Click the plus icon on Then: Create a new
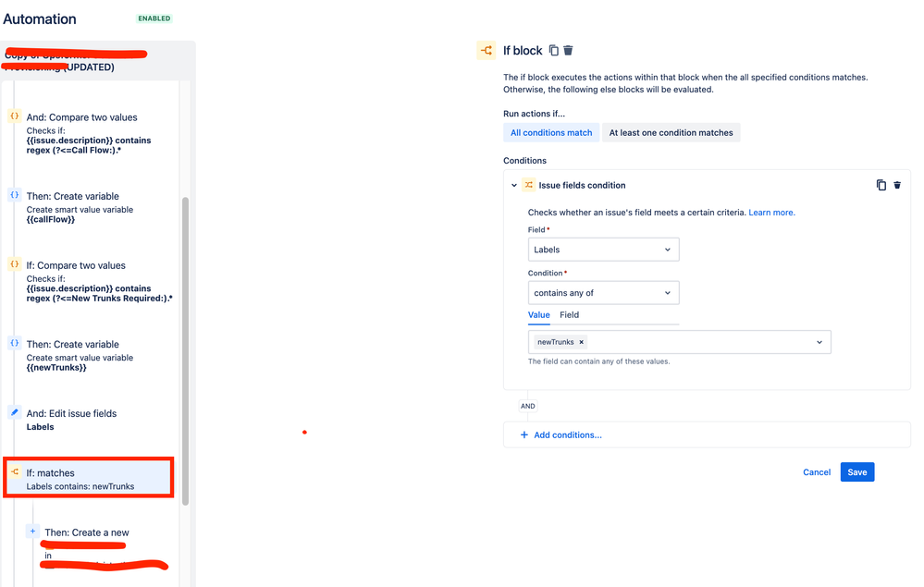Screen dimensions: 924x587 click(33, 531)
